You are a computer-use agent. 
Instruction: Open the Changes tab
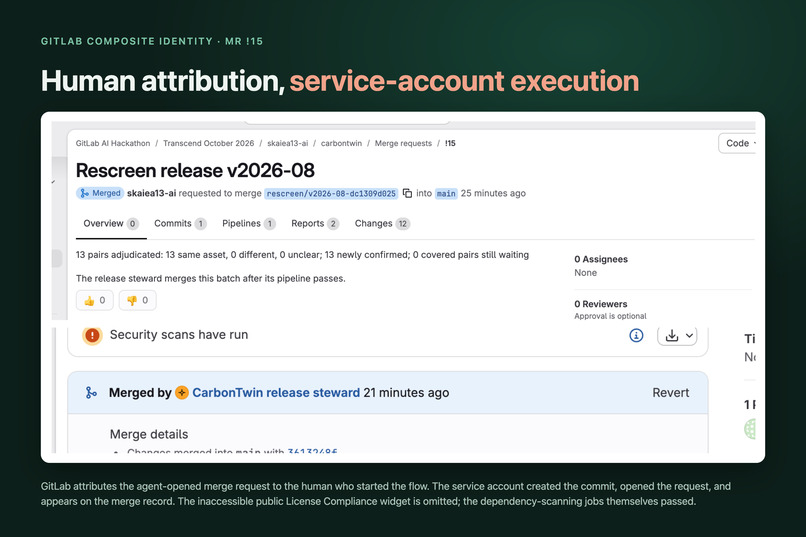click(x=382, y=224)
